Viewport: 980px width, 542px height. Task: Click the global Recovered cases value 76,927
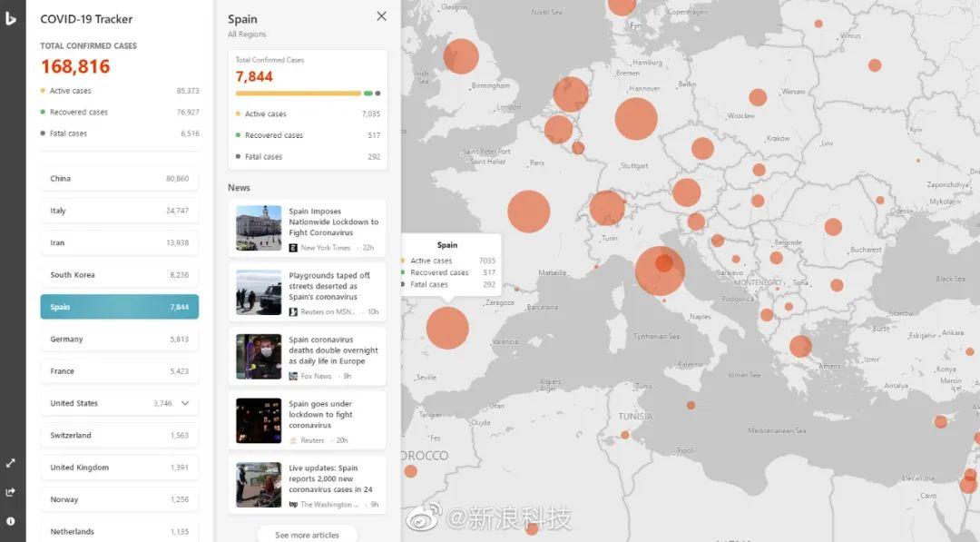(188, 113)
